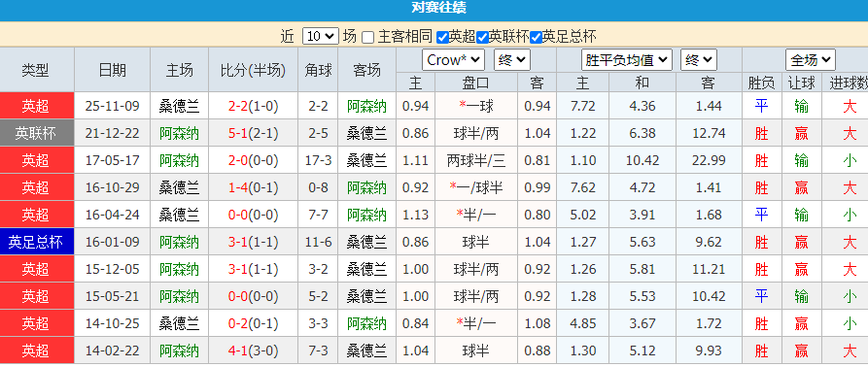Click the 2-0(0-0) score on 17-05-17
Viewport: 868px width, 367px height.
253,160
